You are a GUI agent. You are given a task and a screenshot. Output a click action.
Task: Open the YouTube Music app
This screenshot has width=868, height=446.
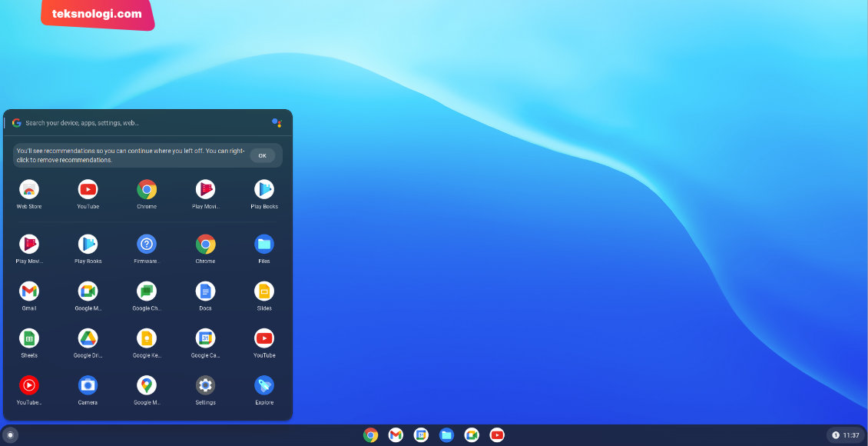coord(29,385)
